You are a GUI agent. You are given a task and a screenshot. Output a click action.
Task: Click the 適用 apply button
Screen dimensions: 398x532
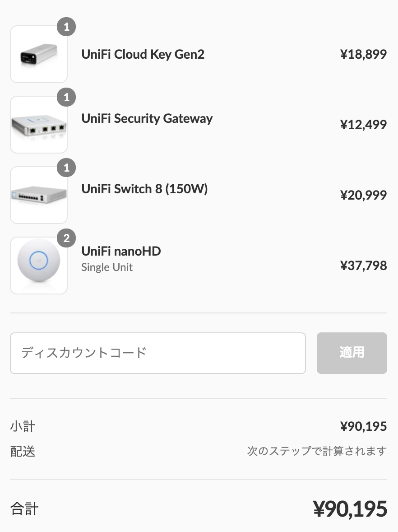point(352,353)
